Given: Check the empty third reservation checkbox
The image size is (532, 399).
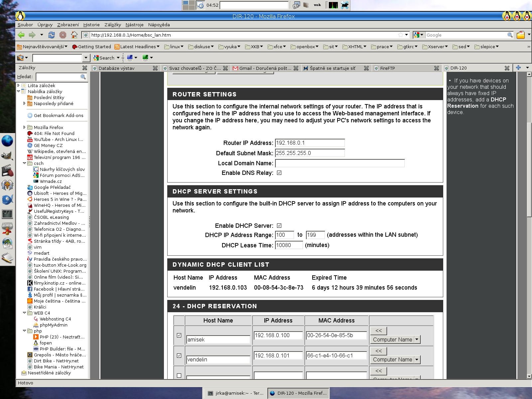Looking at the screenshot, I should click(x=179, y=375).
